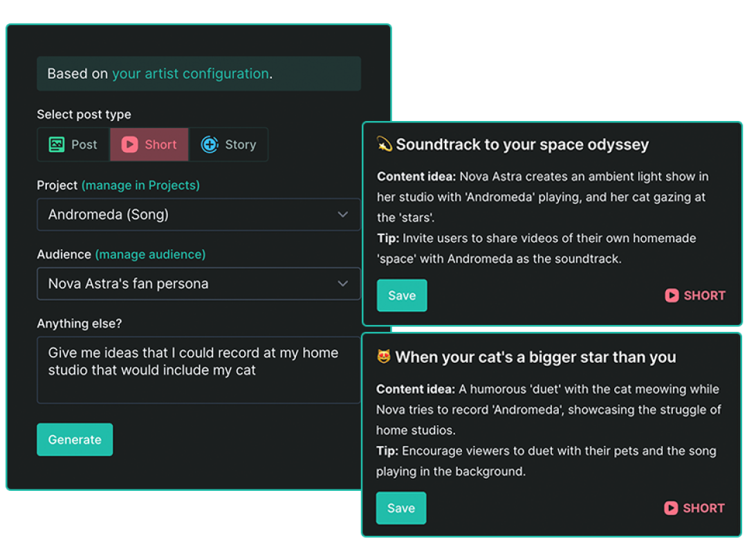Click the Short play icon

pos(131,144)
